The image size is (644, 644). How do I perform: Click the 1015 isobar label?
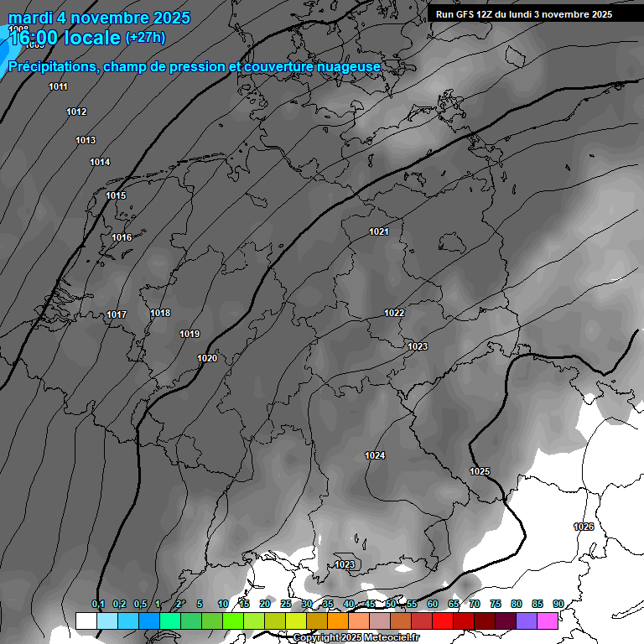click(116, 196)
